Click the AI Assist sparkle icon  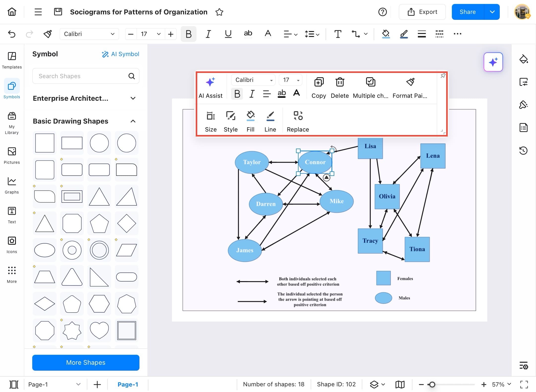click(210, 82)
